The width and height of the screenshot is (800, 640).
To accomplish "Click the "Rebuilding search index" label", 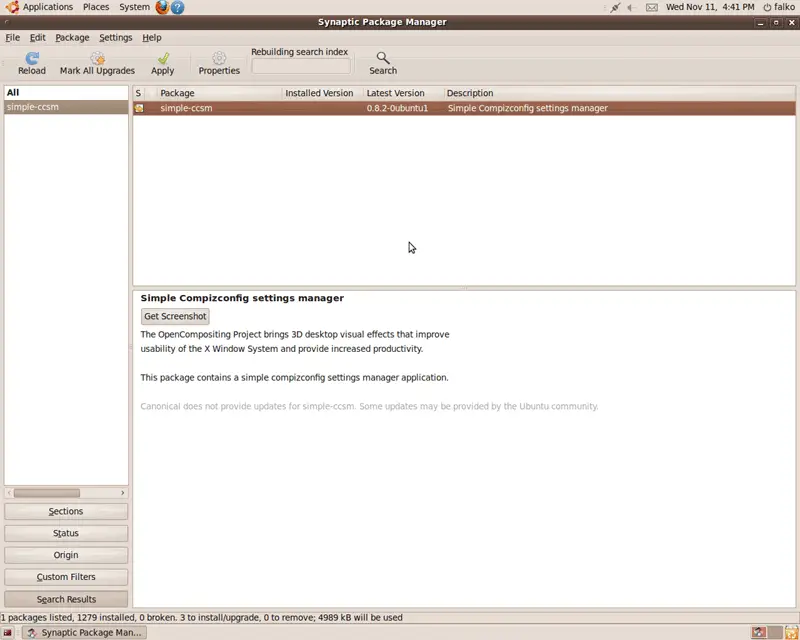I will click(299, 52).
